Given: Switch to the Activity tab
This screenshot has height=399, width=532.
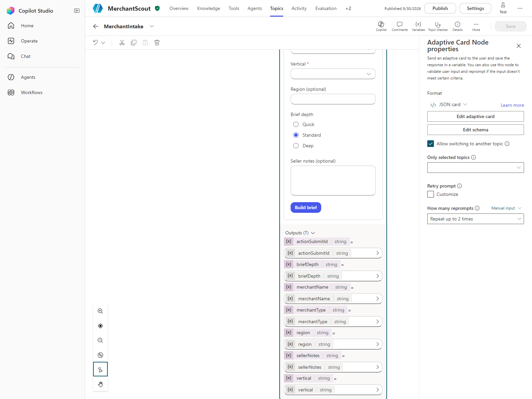Looking at the screenshot, I should click(x=299, y=8).
